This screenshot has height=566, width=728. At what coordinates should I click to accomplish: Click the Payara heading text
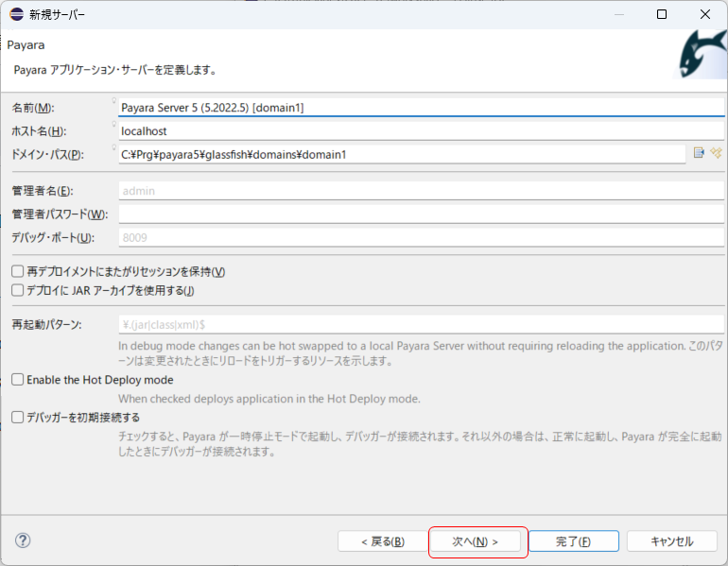(26, 45)
